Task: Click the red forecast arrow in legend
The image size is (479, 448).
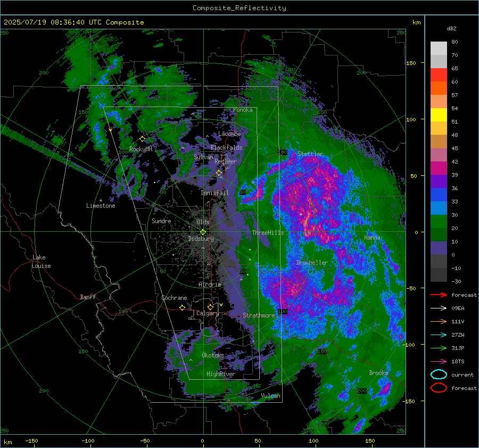Action: pos(439,295)
